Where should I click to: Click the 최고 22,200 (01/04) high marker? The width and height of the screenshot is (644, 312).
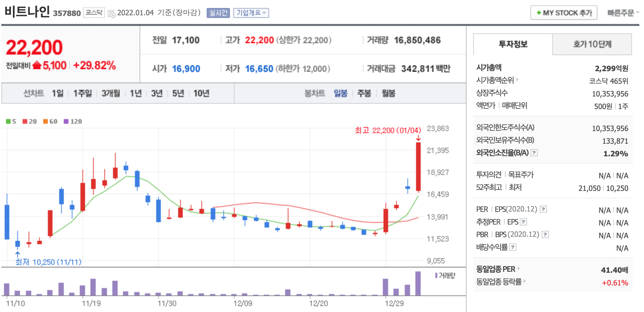click(x=388, y=130)
